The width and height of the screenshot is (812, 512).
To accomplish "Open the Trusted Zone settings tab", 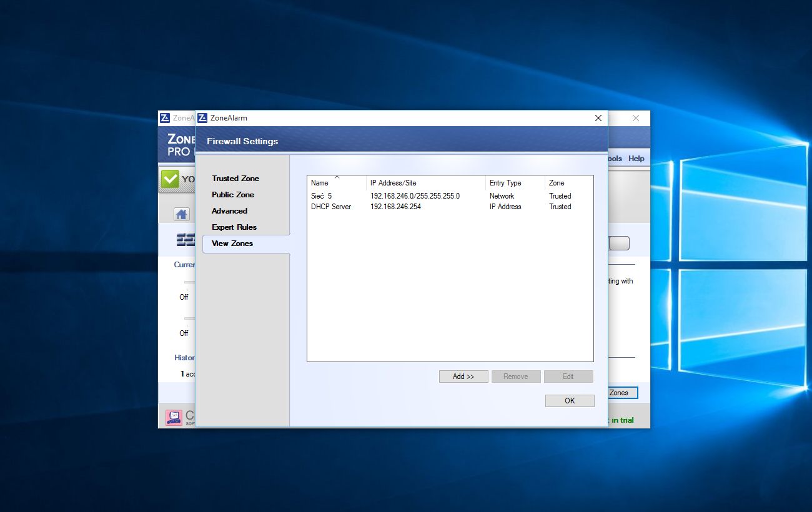I will point(235,179).
